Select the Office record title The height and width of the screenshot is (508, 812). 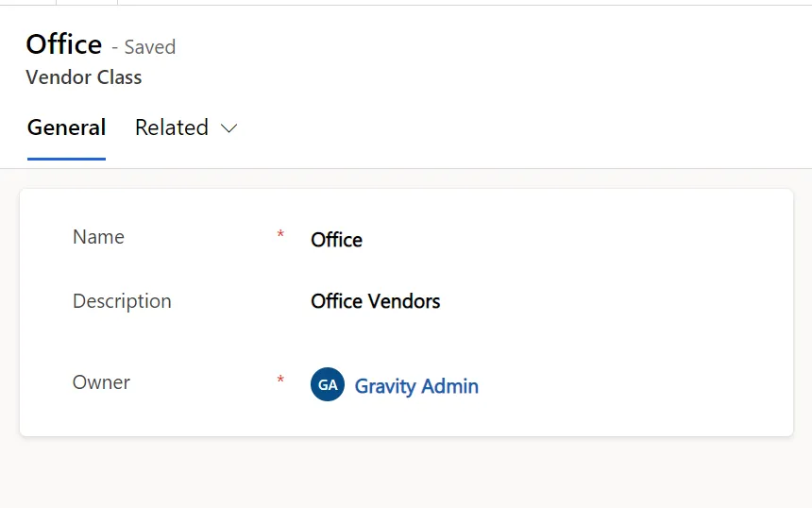click(x=64, y=44)
